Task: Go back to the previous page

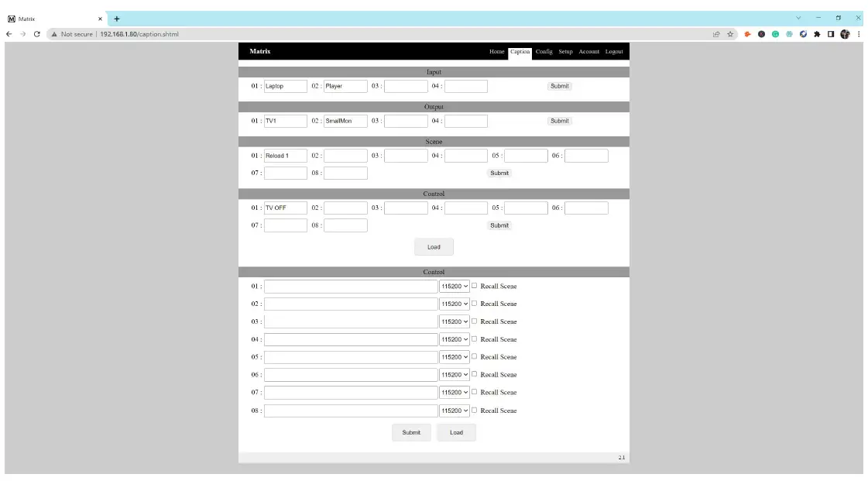Action: pos(9,34)
